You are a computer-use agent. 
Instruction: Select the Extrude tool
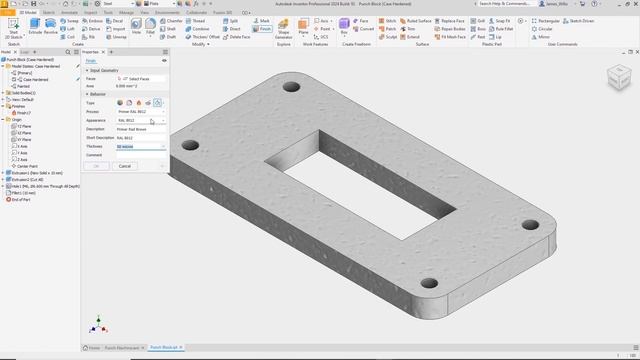pos(35,27)
